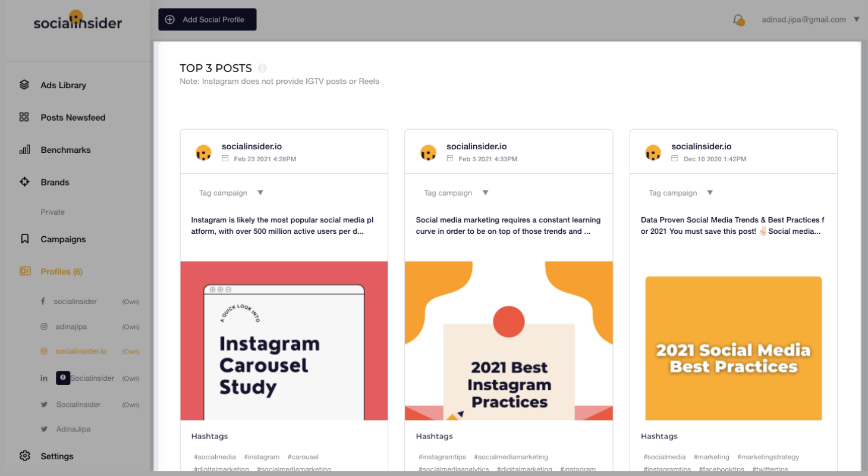
Task: Click the LinkedIn company badge icon for Socialinsider
Action: tap(63, 378)
